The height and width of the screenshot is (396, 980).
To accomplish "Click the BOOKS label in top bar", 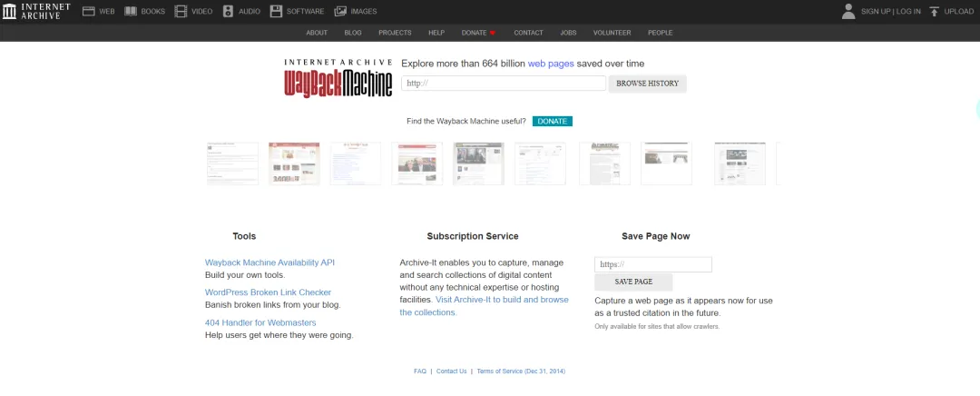I will [153, 11].
